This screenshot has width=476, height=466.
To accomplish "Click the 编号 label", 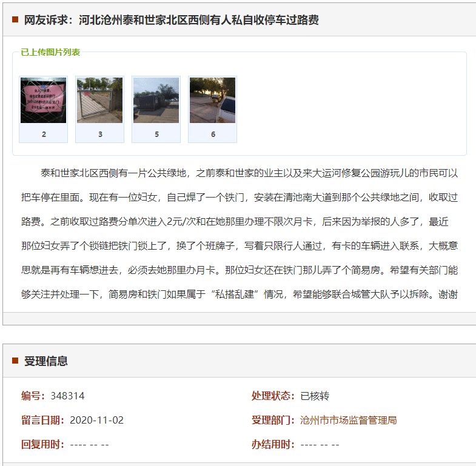I will tap(33, 396).
